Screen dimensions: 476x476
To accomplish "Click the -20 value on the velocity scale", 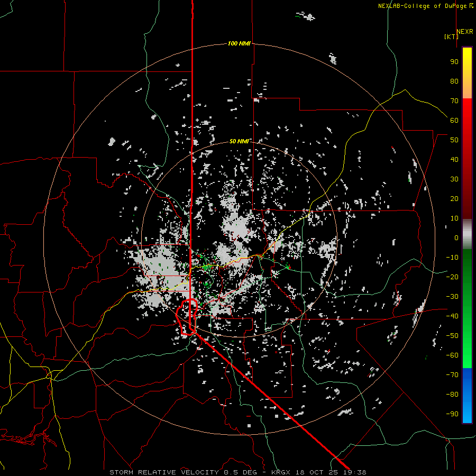I will pos(452,277).
